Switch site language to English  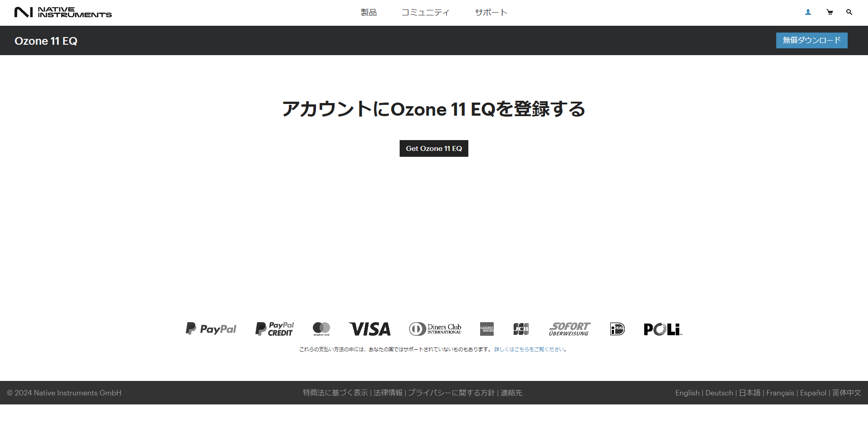point(687,393)
